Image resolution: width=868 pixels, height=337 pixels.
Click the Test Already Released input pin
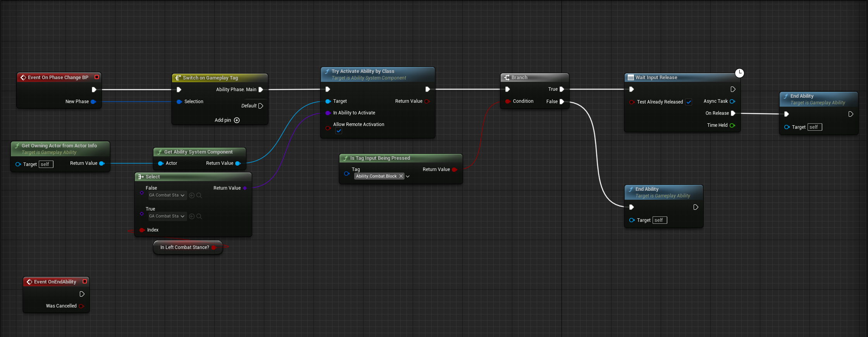pos(632,102)
